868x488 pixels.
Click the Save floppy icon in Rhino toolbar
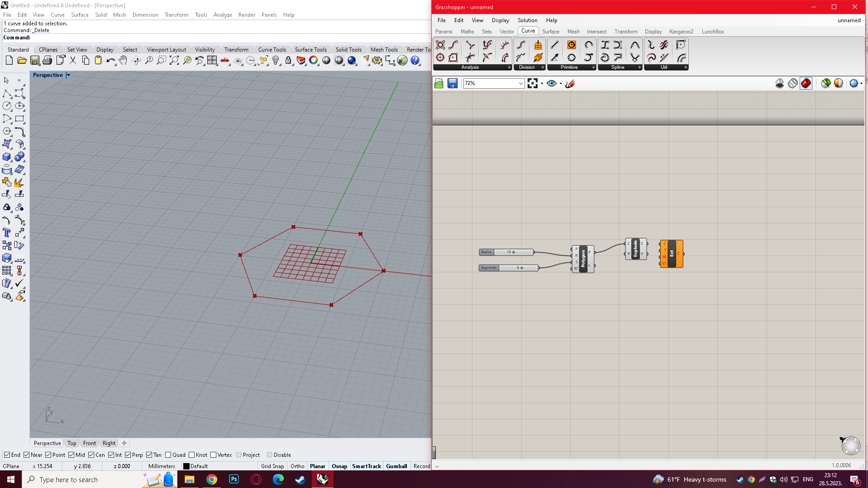pos(34,60)
